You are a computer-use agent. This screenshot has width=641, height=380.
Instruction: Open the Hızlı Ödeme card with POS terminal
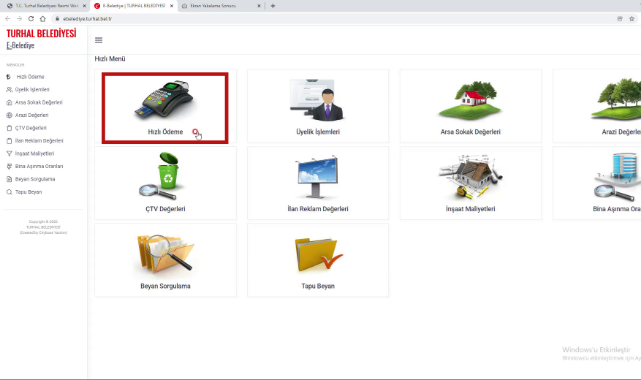point(165,106)
